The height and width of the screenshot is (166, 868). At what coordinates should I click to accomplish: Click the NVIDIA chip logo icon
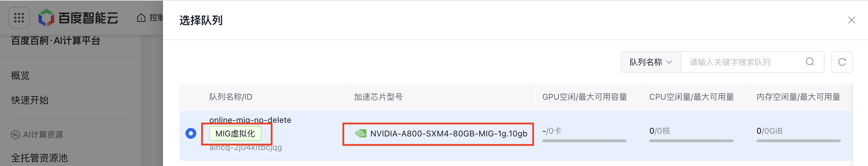(x=360, y=133)
